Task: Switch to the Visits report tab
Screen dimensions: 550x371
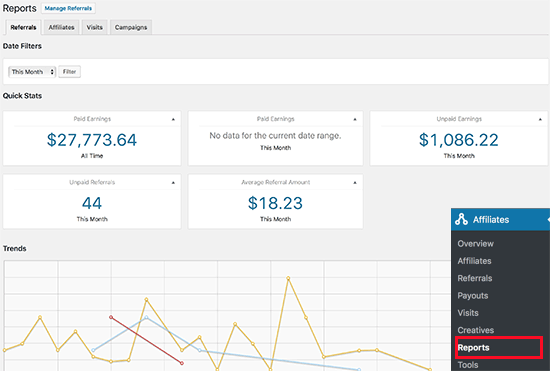Action: 94,27
